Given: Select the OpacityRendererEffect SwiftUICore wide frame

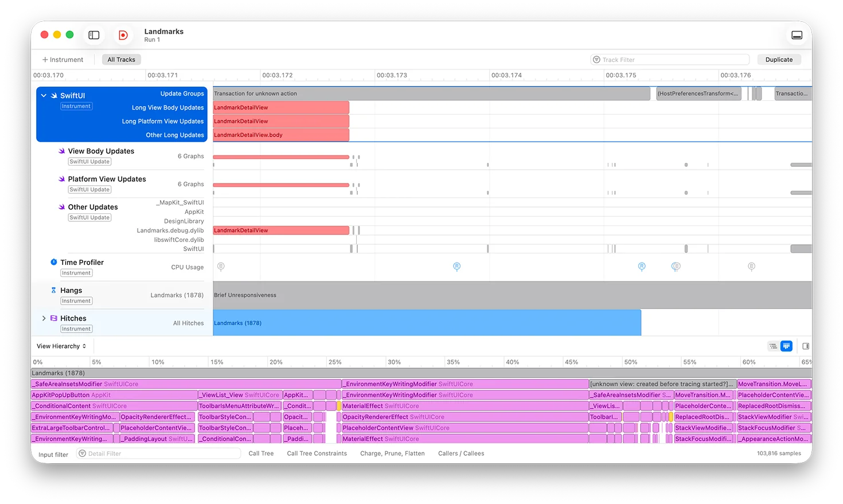Looking at the screenshot, I should pyautogui.click(x=465, y=417).
